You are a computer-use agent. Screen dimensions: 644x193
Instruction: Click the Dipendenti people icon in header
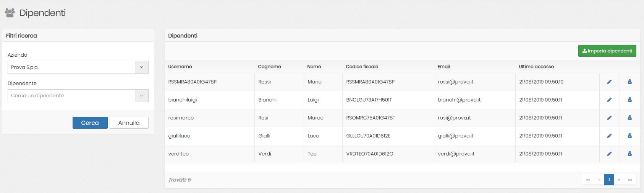(10, 13)
